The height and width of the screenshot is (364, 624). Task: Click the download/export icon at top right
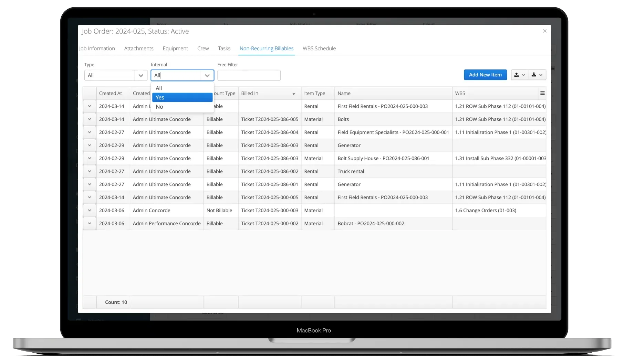click(x=534, y=75)
